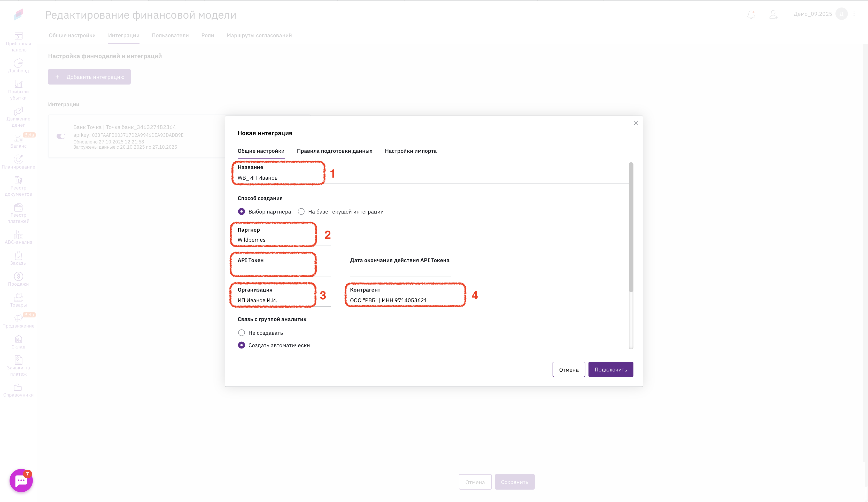Open ABC-analysis in the sidebar
Viewport: 868px width, 502px height.
pos(18,237)
